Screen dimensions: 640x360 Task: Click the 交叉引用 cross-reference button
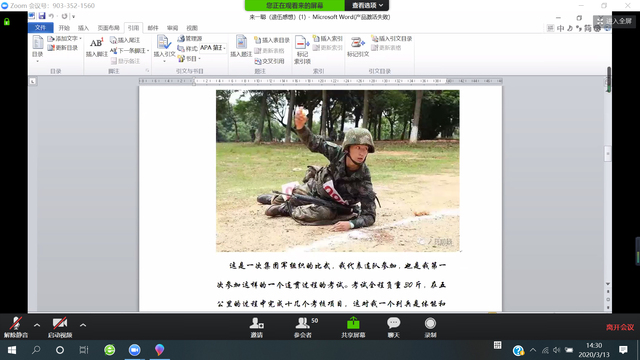click(269, 61)
